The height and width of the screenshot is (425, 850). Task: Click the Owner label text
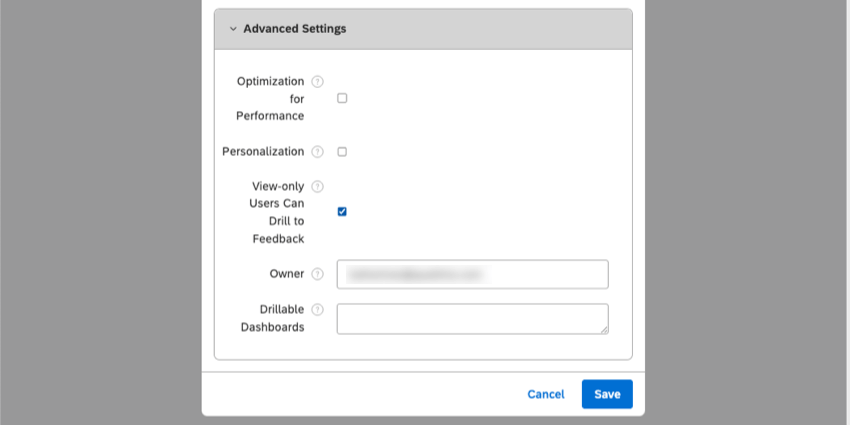coord(286,274)
